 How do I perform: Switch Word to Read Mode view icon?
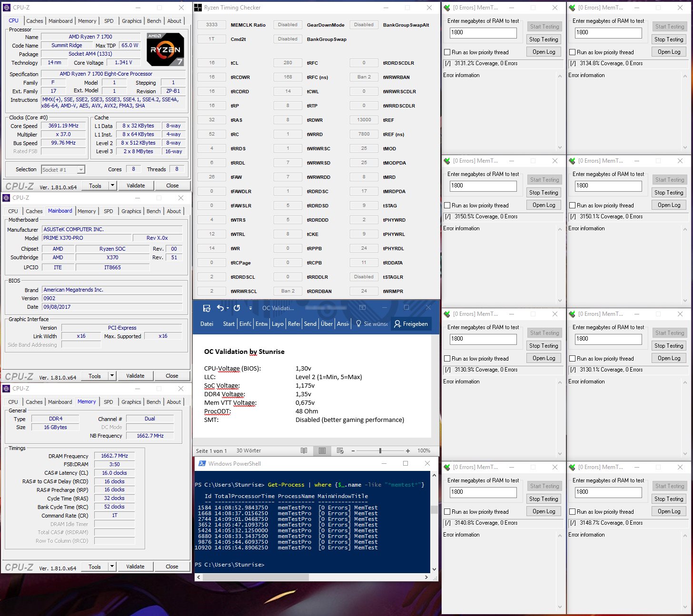click(304, 450)
